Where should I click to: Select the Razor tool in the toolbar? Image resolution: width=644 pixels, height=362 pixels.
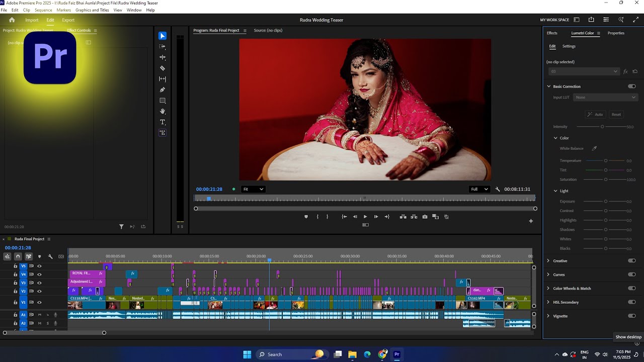(x=163, y=68)
